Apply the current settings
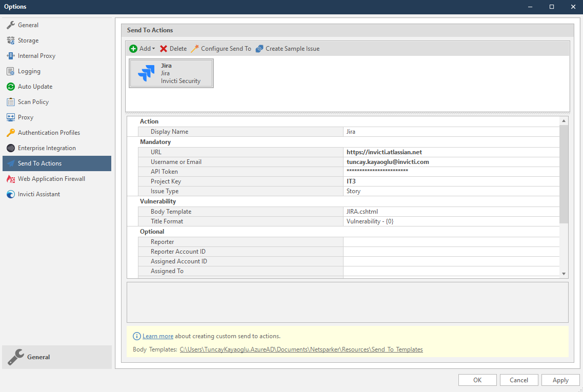Viewport: 583px width, 392px height. point(560,380)
